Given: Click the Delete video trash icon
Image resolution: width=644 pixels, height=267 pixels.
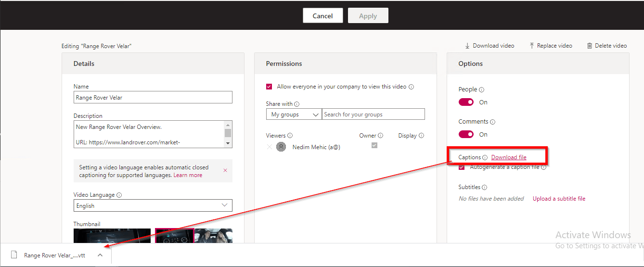Looking at the screenshot, I should (589, 46).
